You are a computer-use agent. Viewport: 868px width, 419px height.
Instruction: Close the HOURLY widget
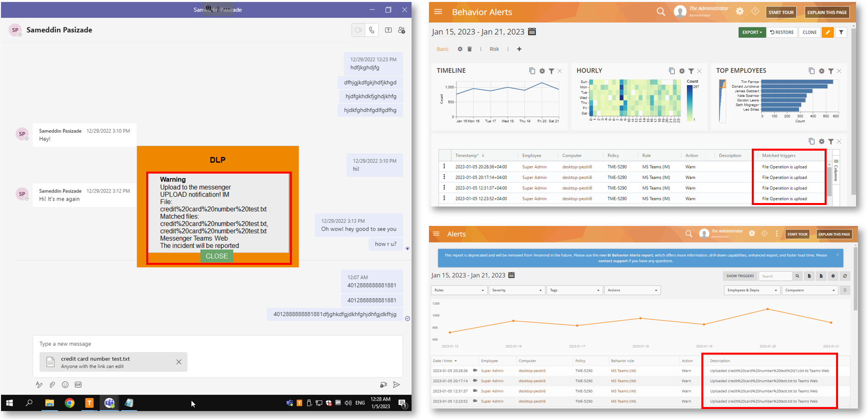point(699,71)
